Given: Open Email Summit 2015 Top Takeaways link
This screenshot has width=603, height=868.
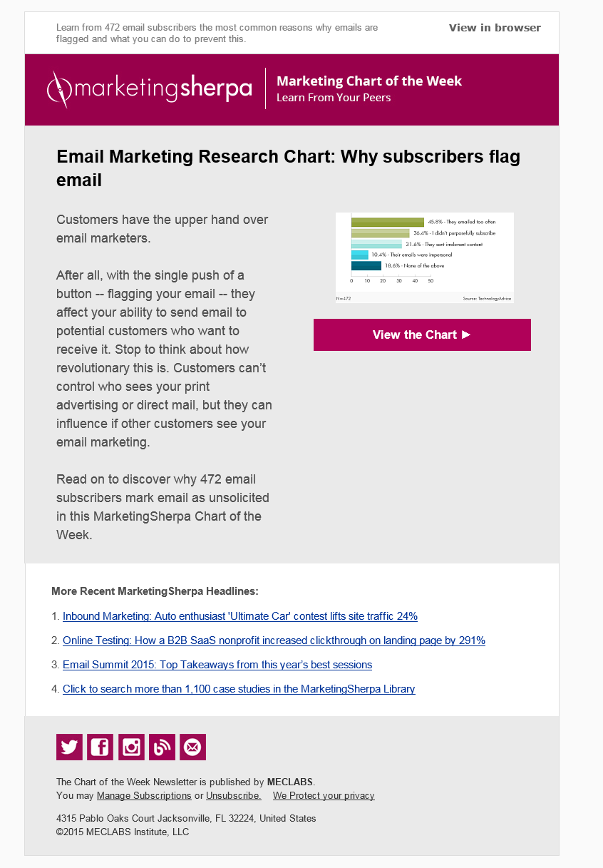Looking at the screenshot, I should (217, 665).
